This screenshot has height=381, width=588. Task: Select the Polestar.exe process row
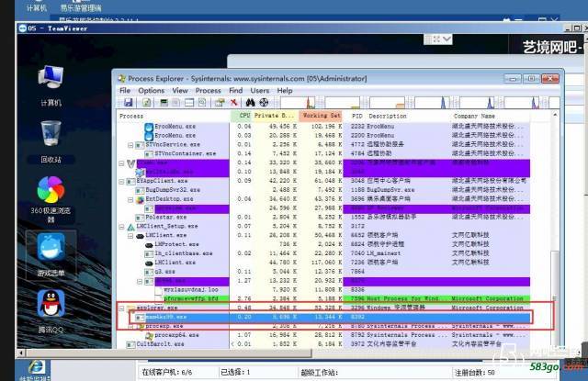(x=323, y=218)
